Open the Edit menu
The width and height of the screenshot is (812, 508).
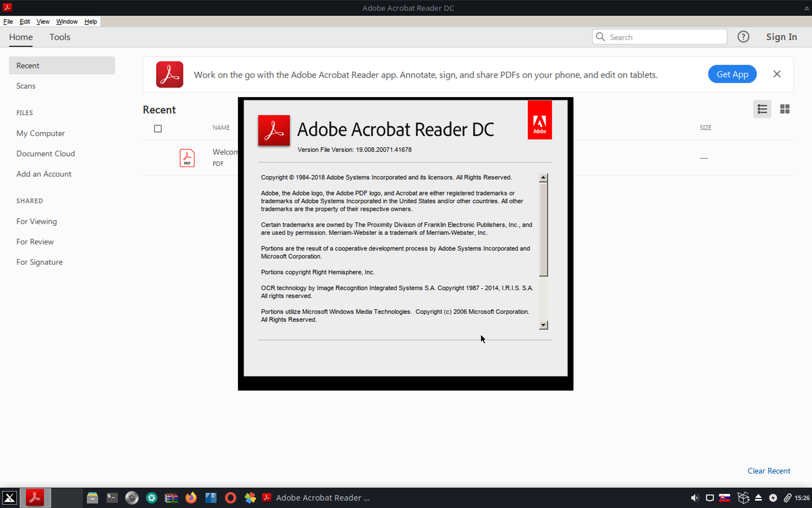pyautogui.click(x=25, y=22)
